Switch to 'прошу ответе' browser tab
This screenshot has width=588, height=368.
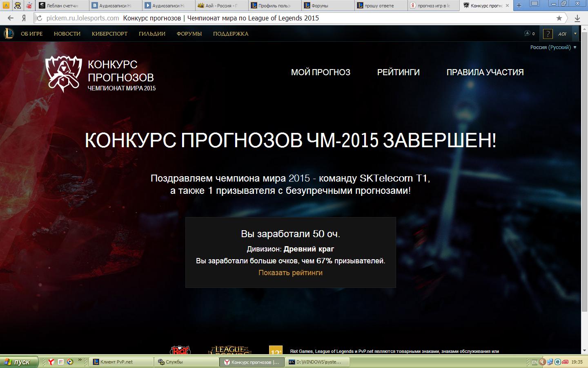pos(381,5)
